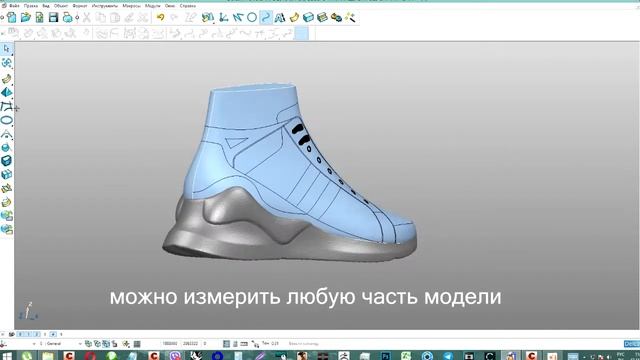Open the Файл menu
The width and height of the screenshot is (640, 360).
(x=14, y=6)
